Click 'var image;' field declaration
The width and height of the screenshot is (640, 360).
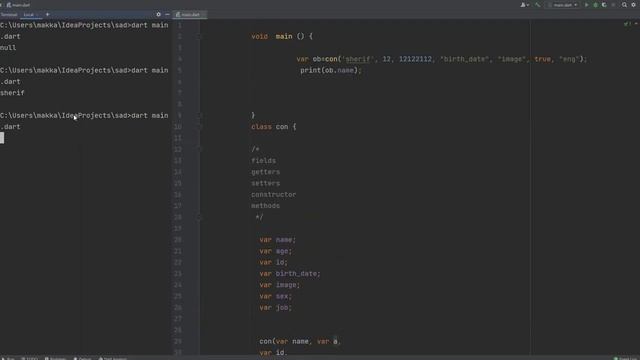[x=280, y=285]
